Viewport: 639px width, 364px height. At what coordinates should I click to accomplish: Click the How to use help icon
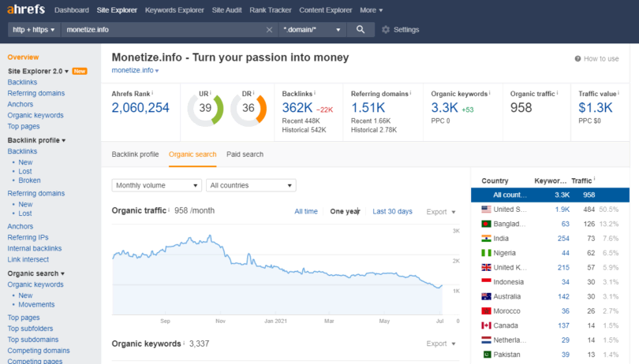(x=577, y=58)
